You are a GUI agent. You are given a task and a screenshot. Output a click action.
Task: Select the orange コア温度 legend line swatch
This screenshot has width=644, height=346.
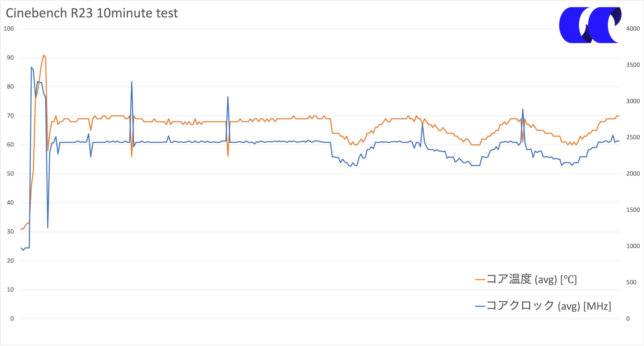[x=480, y=279]
